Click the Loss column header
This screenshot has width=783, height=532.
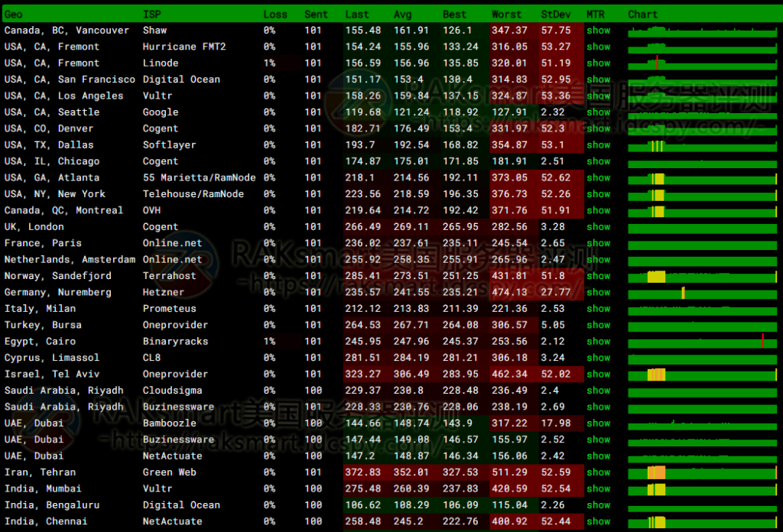275,15
